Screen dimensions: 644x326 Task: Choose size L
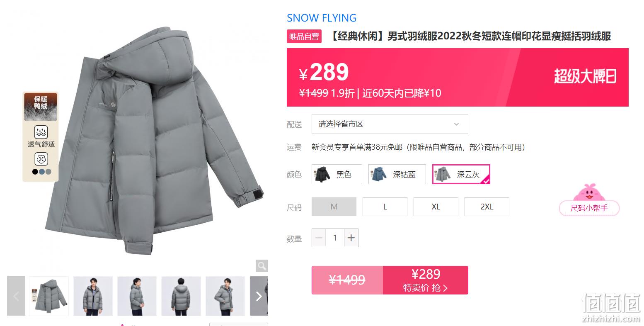[385, 207]
